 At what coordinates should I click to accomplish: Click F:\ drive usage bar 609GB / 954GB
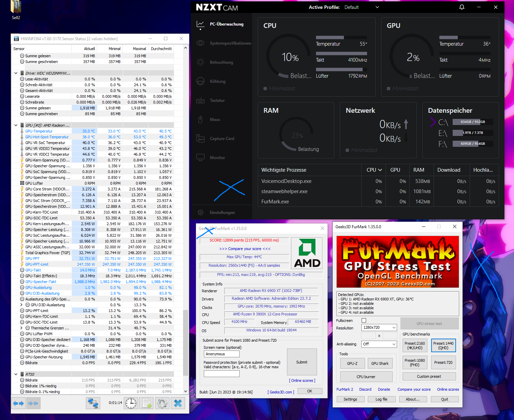(473, 144)
